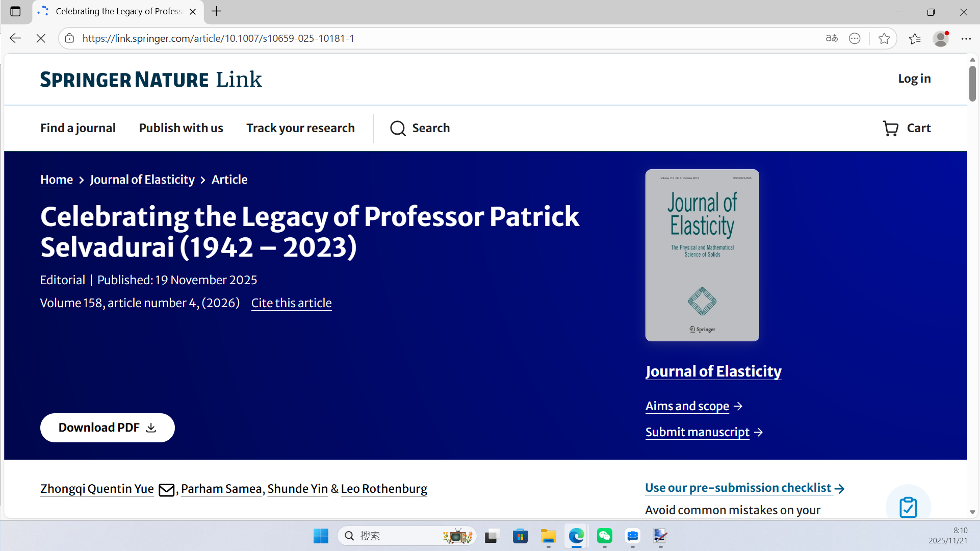Add page to favorites with star icon
This screenshot has height=551, width=980.
point(884,38)
